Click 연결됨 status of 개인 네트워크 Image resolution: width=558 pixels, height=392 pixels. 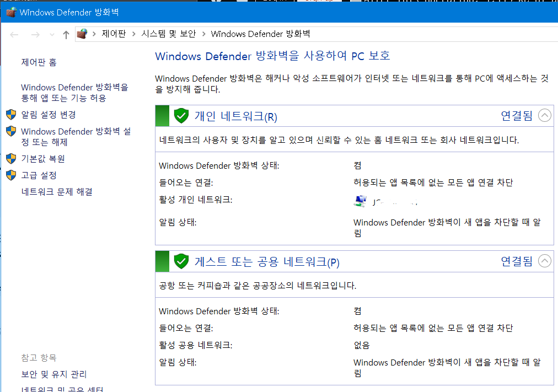517,116
